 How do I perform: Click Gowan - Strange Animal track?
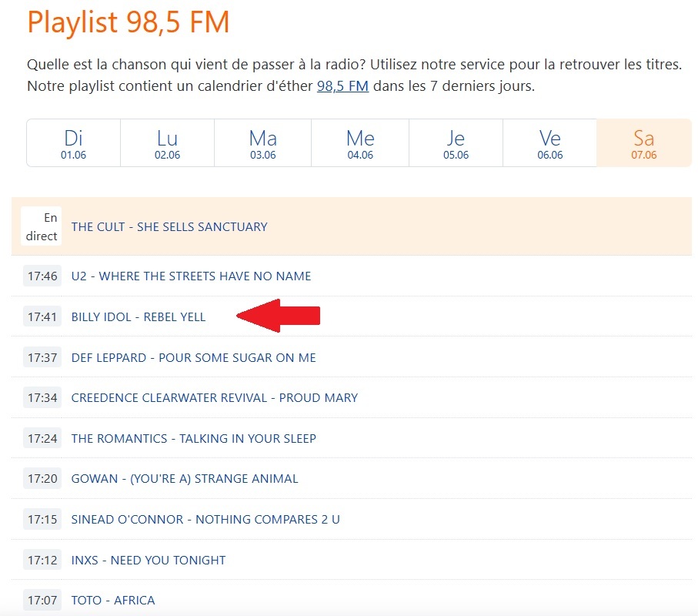184,479
